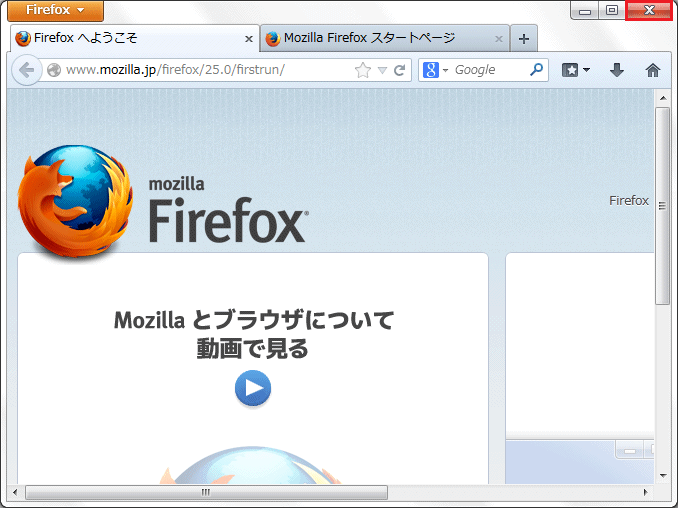Image resolution: width=678 pixels, height=508 pixels.
Task: Go to the Home page icon
Action: point(653,70)
